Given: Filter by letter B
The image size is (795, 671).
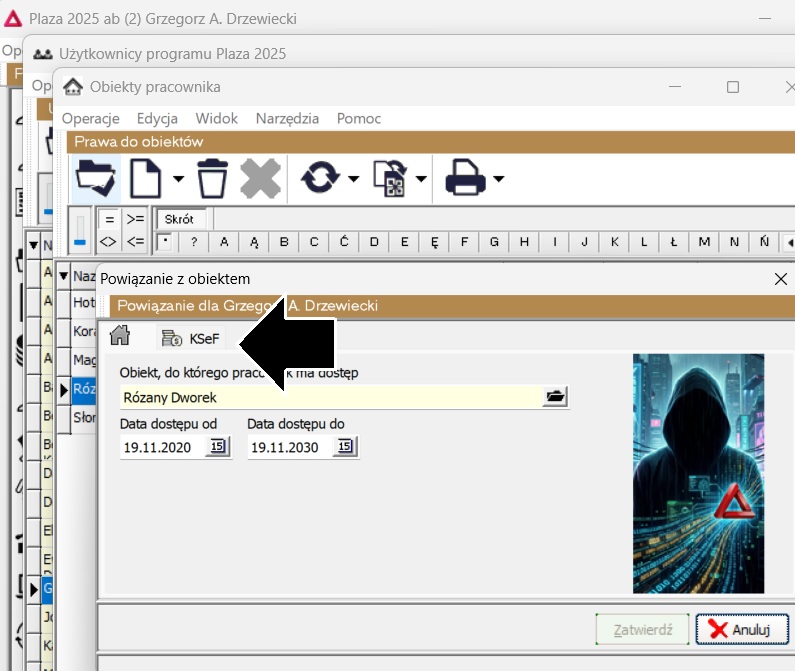Looking at the screenshot, I should click(284, 242).
